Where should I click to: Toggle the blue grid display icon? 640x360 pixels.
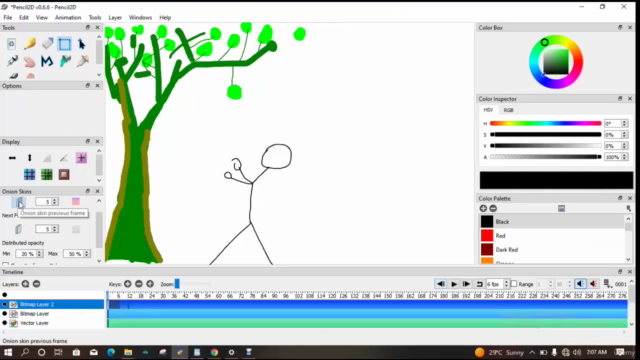(29, 175)
